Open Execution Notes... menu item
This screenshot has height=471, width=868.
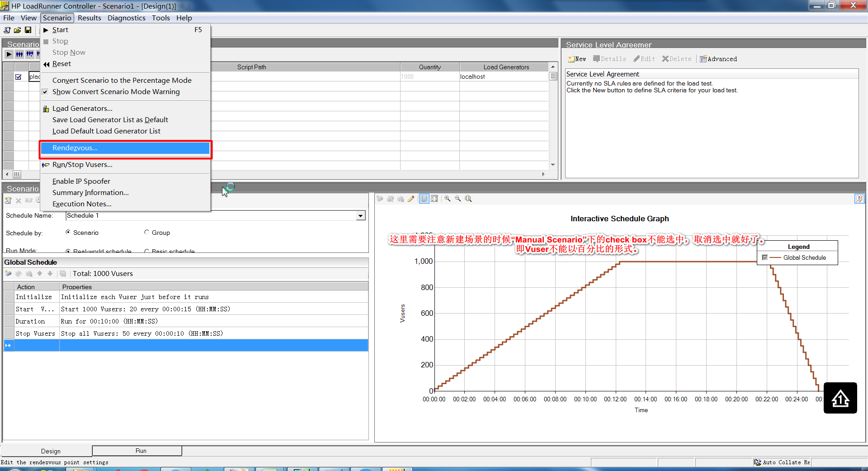(x=125, y=204)
